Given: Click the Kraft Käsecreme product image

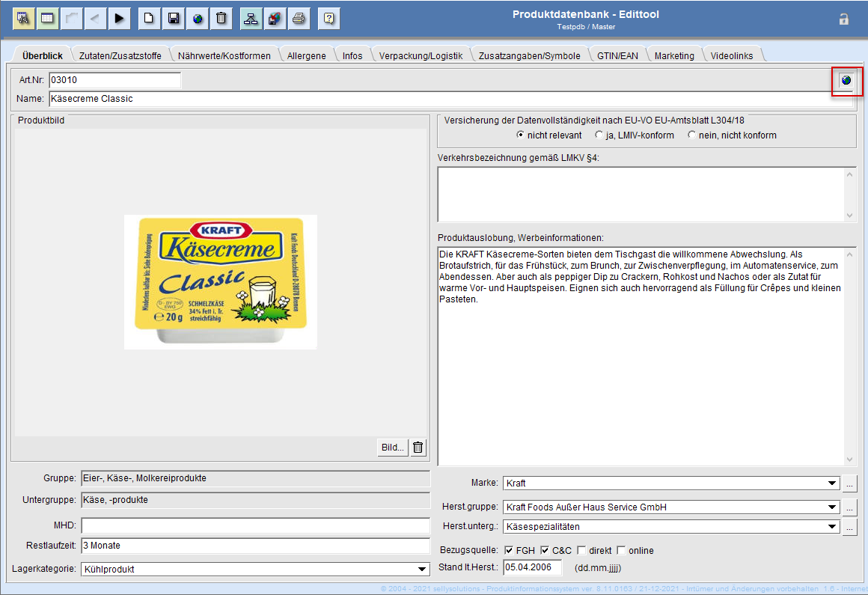Looking at the screenshot, I should point(220,281).
